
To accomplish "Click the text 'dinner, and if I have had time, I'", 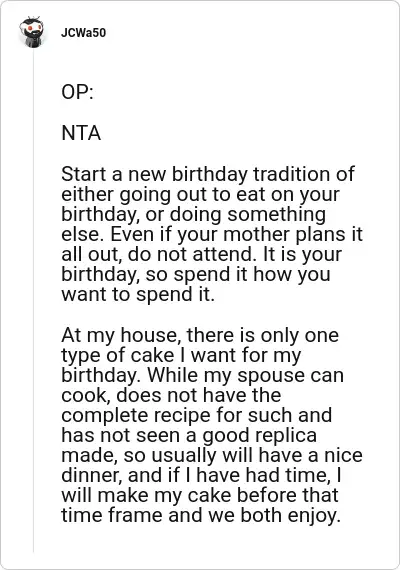I will tap(201, 475).
